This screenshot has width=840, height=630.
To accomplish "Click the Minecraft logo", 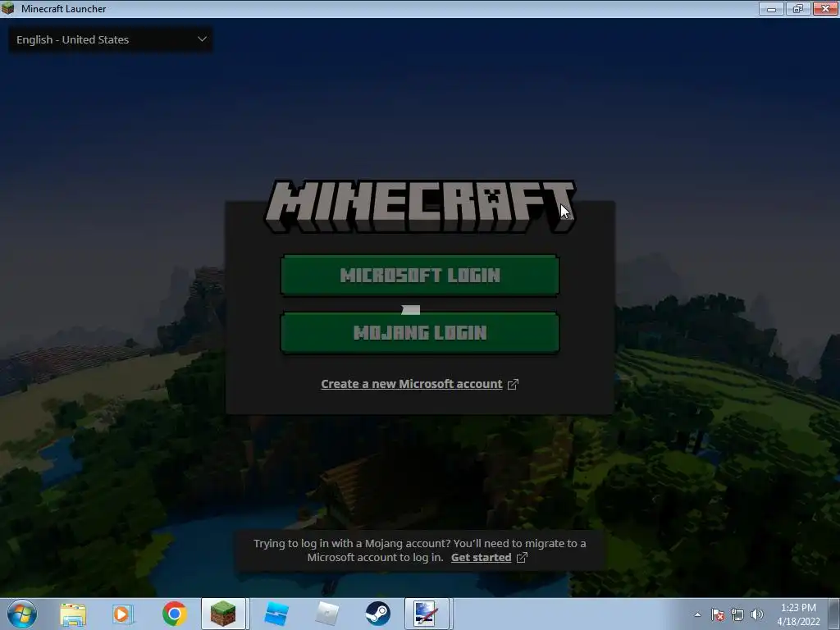I will [420, 206].
